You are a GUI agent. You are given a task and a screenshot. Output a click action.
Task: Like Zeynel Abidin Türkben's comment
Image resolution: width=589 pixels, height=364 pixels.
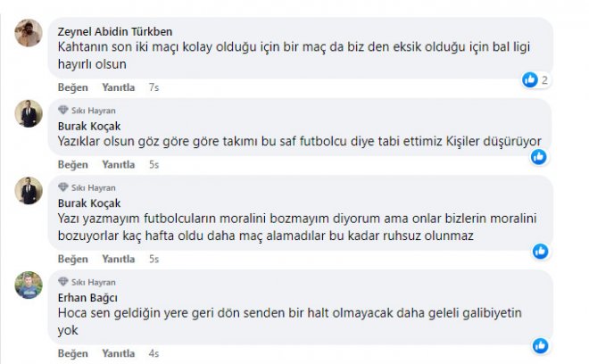point(73,87)
